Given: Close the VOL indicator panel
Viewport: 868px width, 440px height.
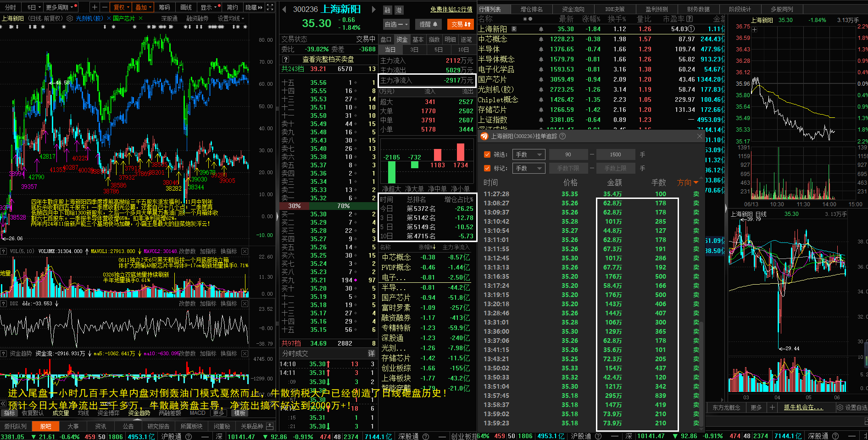Looking at the screenshot, I should [x=245, y=251].
